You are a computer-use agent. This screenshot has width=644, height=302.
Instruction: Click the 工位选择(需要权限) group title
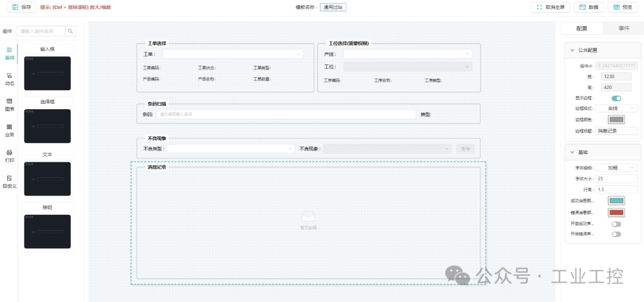click(x=348, y=43)
